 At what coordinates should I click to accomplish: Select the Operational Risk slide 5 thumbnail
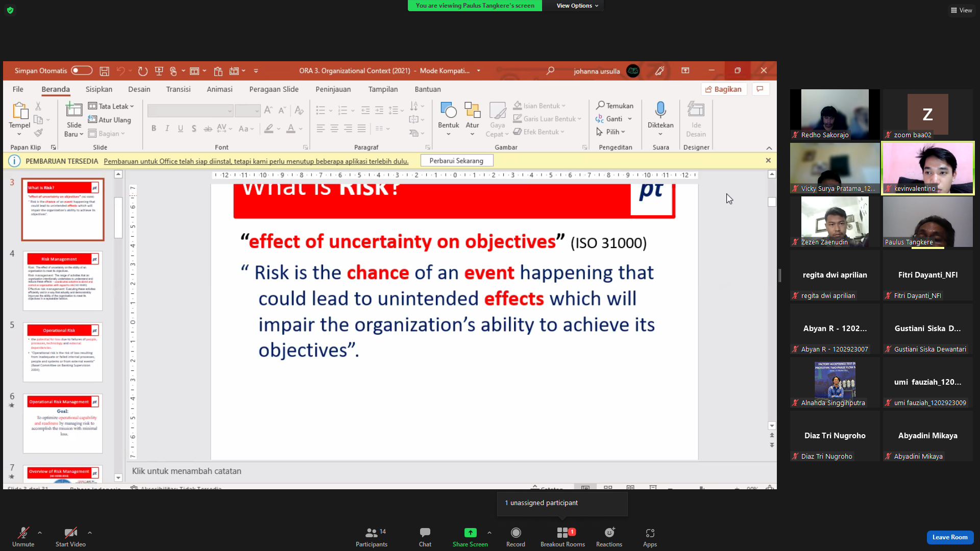[63, 352]
